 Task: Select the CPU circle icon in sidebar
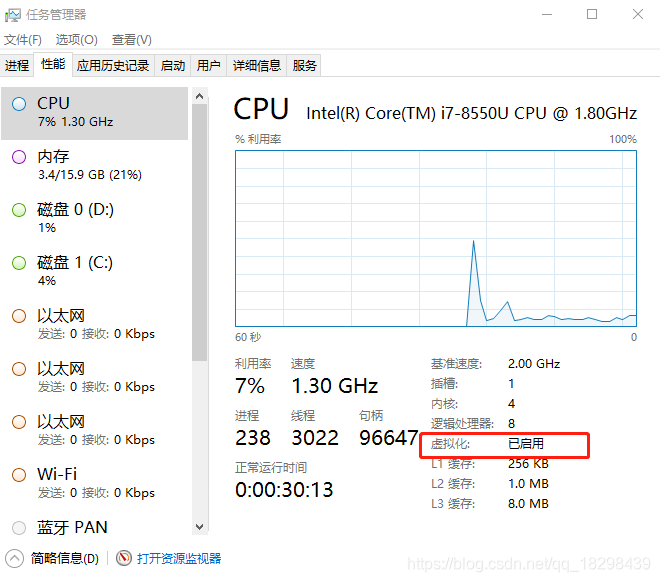(19, 104)
